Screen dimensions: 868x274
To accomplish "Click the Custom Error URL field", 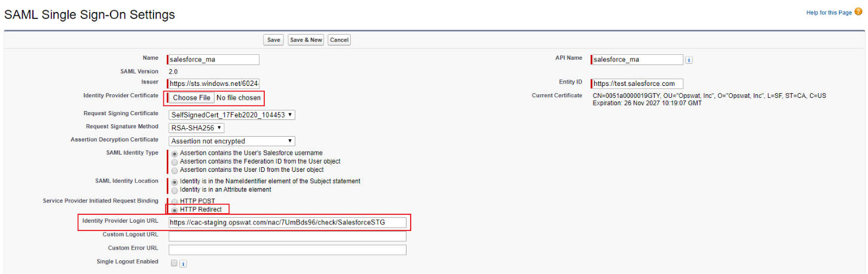I will pyautogui.click(x=288, y=250).
